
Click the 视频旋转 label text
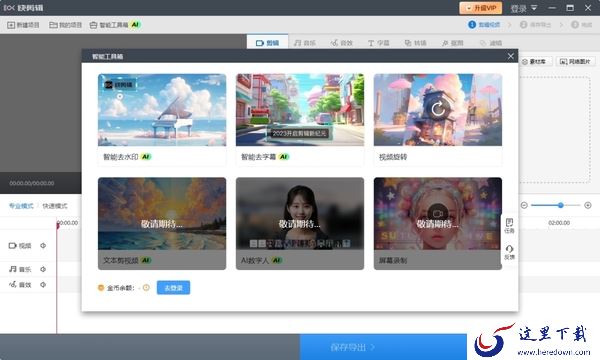click(x=393, y=156)
